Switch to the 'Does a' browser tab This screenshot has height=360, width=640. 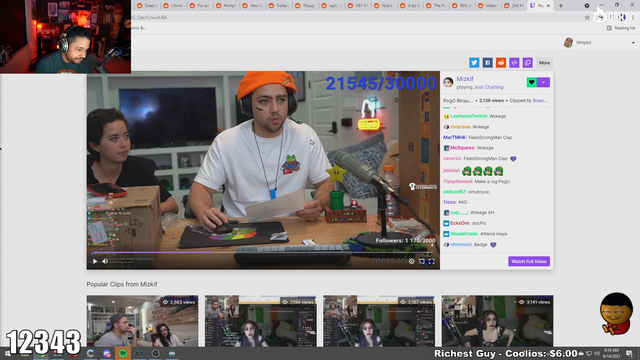[x=147, y=6]
